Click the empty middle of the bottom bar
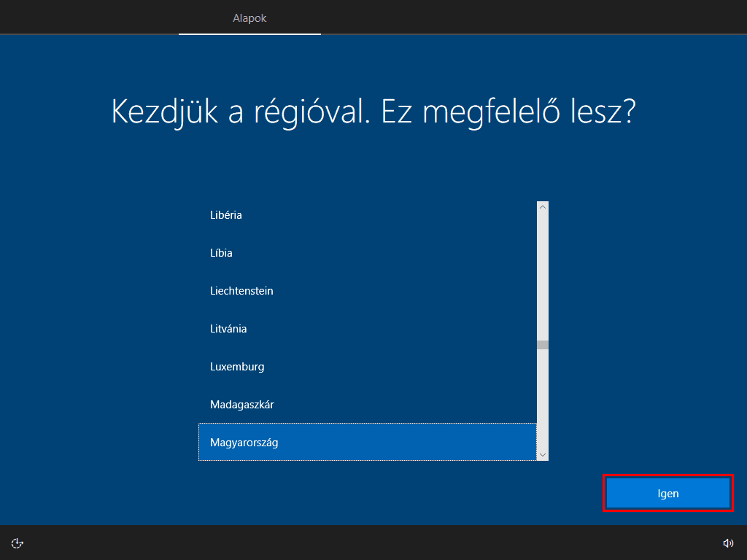Viewport: 747px width, 560px height. 373,542
